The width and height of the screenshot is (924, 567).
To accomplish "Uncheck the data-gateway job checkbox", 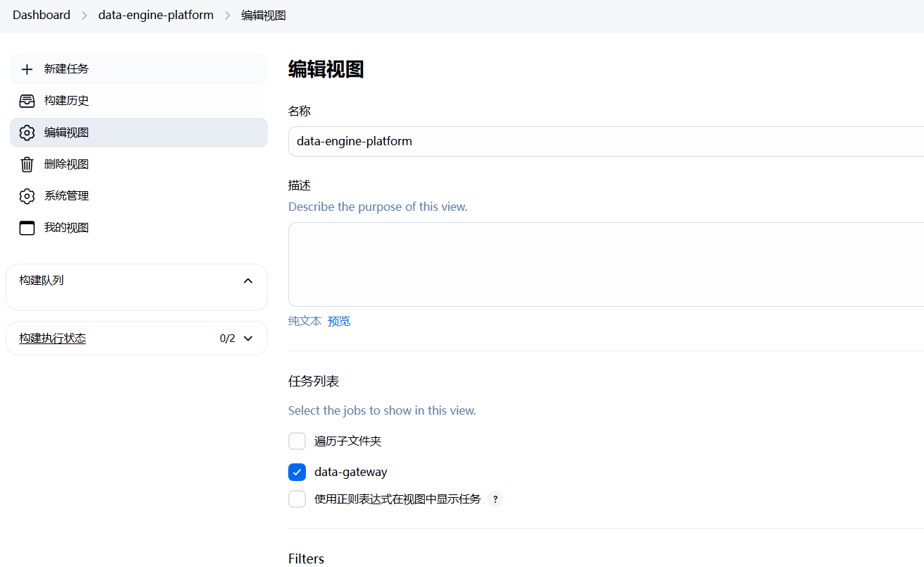I will pos(297,472).
